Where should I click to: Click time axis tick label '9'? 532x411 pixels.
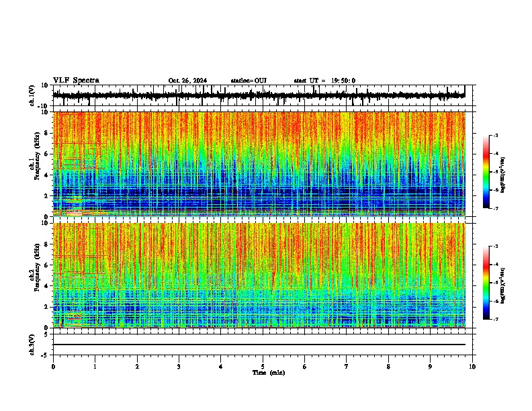click(430, 367)
